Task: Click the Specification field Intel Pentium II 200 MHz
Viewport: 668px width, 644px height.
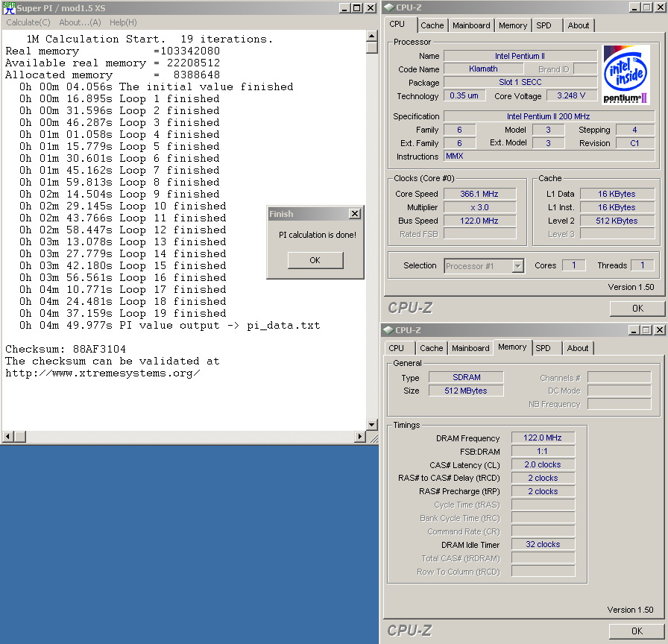Action: [x=549, y=116]
